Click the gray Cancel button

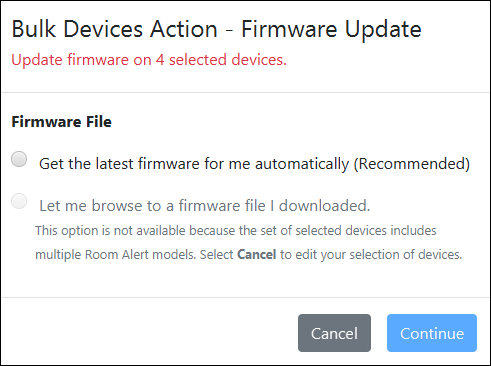[334, 333]
